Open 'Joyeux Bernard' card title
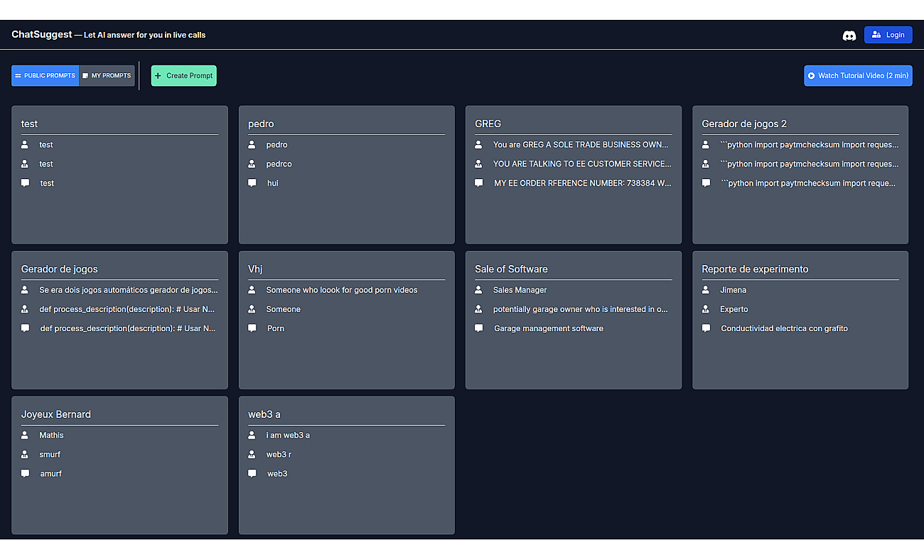Screen dimensions: 924x560 click(56, 414)
